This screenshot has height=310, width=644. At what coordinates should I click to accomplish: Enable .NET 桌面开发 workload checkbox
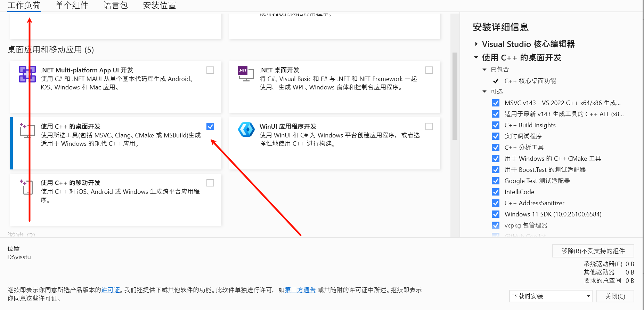429,70
